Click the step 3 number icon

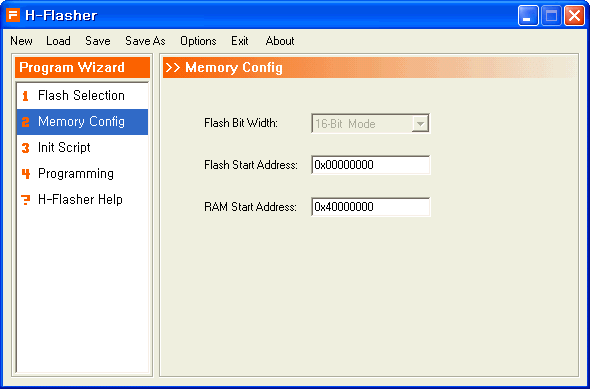(26, 148)
